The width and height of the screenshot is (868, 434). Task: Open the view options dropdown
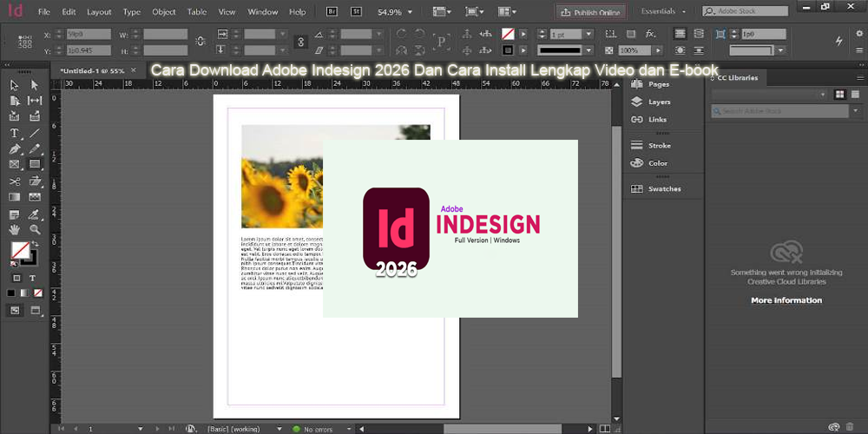442,11
